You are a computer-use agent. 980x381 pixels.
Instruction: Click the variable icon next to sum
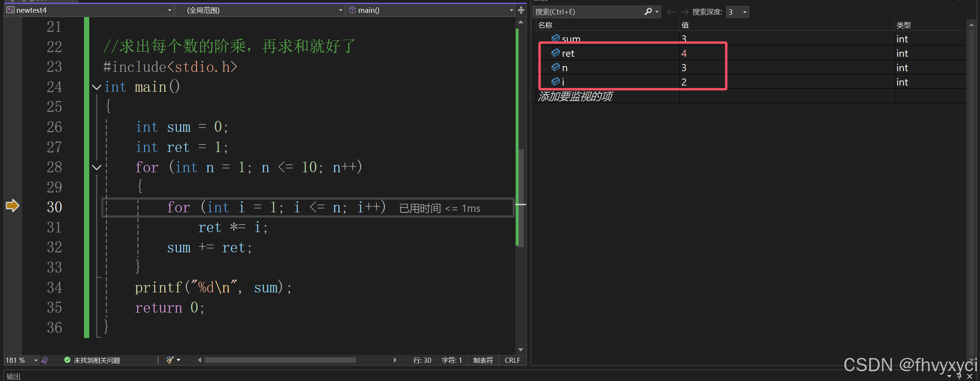(556, 38)
